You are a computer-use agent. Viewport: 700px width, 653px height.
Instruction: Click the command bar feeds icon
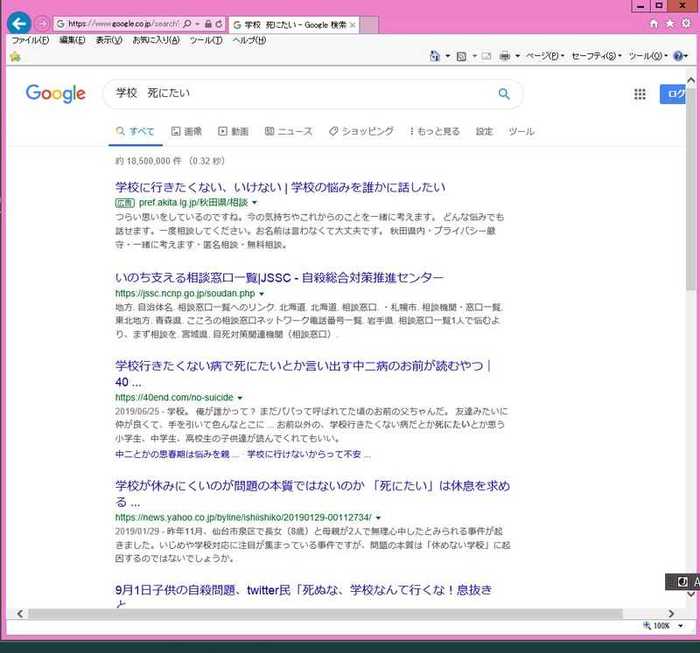click(x=462, y=56)
